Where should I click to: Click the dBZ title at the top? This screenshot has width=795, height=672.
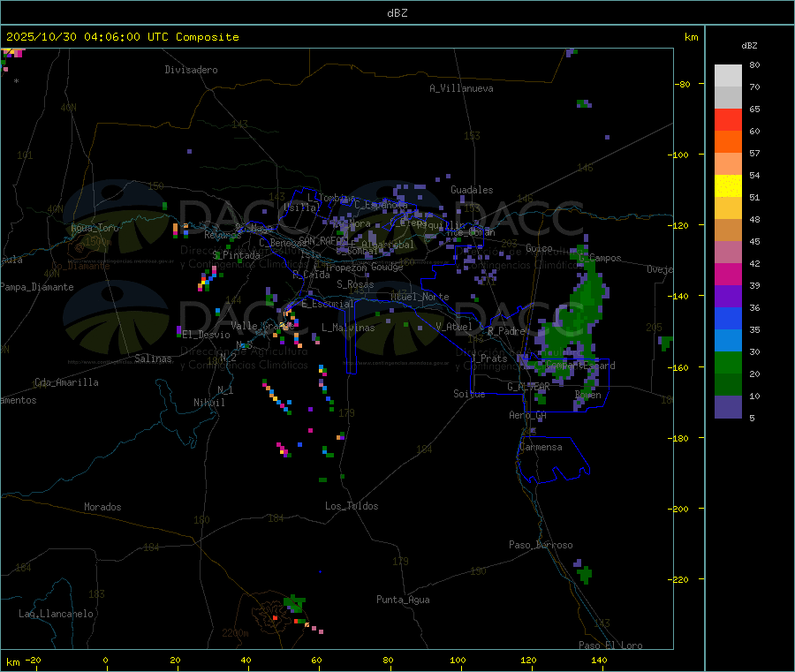tap(397, 13)
